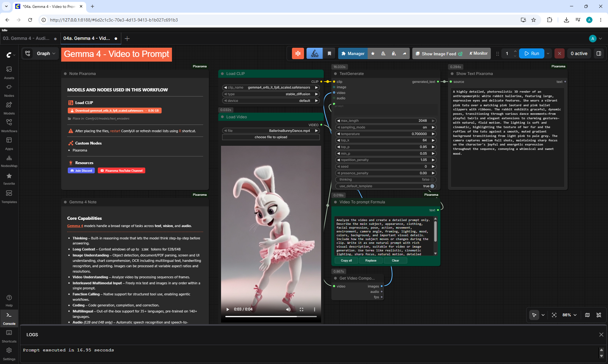
Task: Click the blue sailboat toolbar icon
Action: (x=314, y=53)
